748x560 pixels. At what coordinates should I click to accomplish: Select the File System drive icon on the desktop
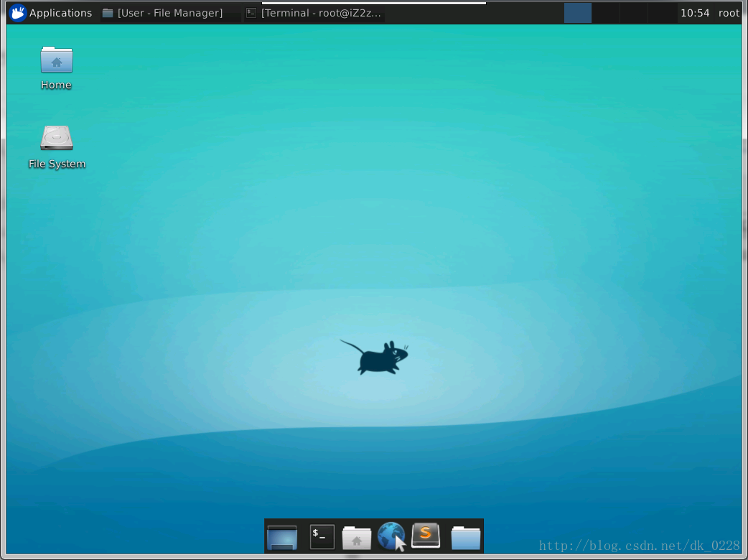[57, 147]
